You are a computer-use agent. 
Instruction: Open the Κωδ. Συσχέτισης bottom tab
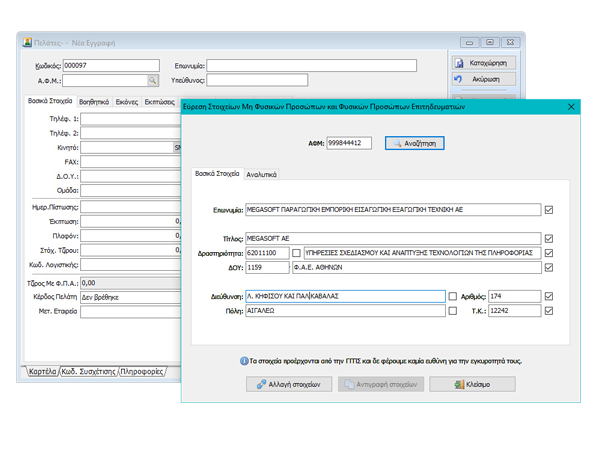coord(88,371)
